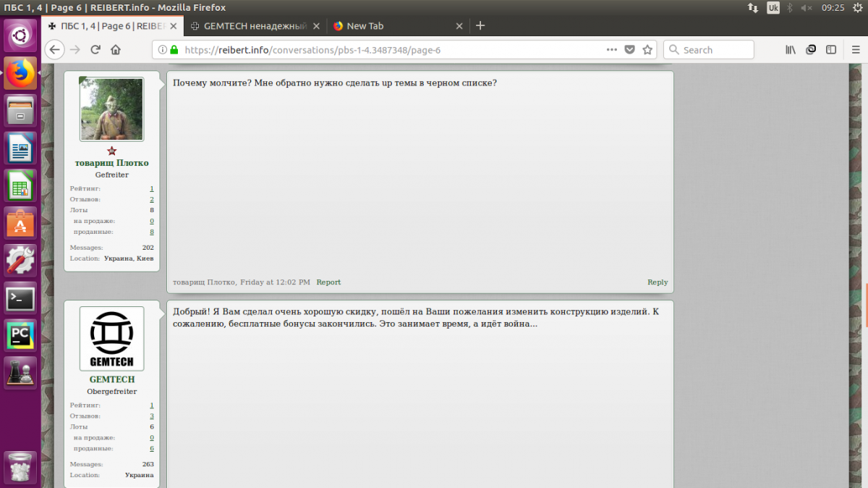Open товарищ Плотко profile name link
This screenshot has height=488, width=868.
(x=111, y=163)
